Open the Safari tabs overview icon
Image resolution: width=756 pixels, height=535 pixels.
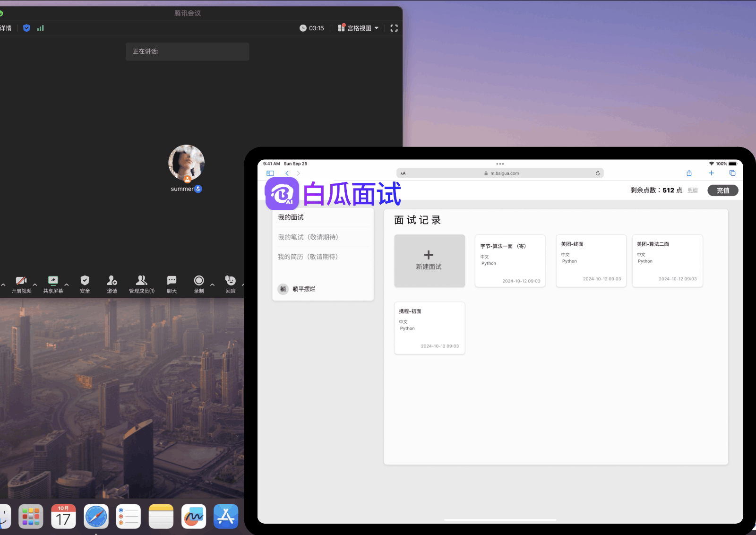(732, 173)
